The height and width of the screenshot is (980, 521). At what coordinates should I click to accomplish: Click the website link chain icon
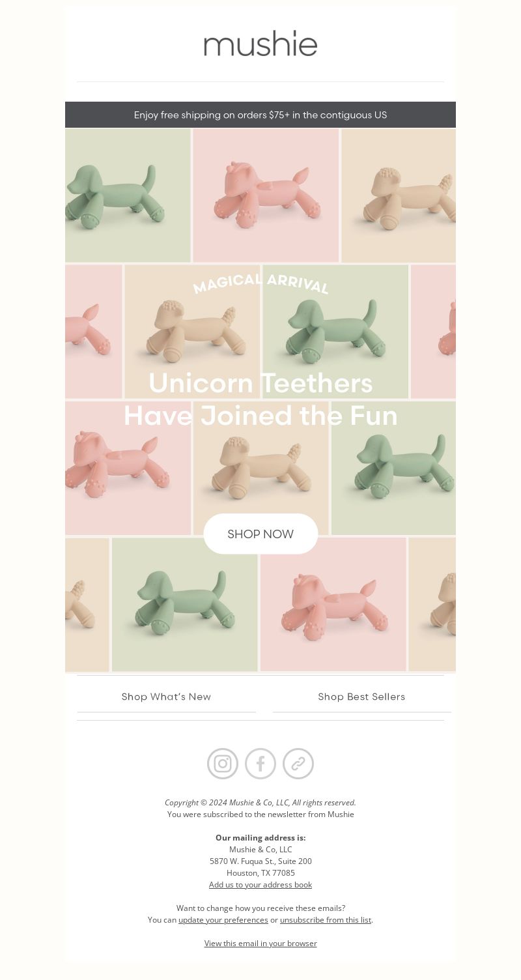coord(298,764)
